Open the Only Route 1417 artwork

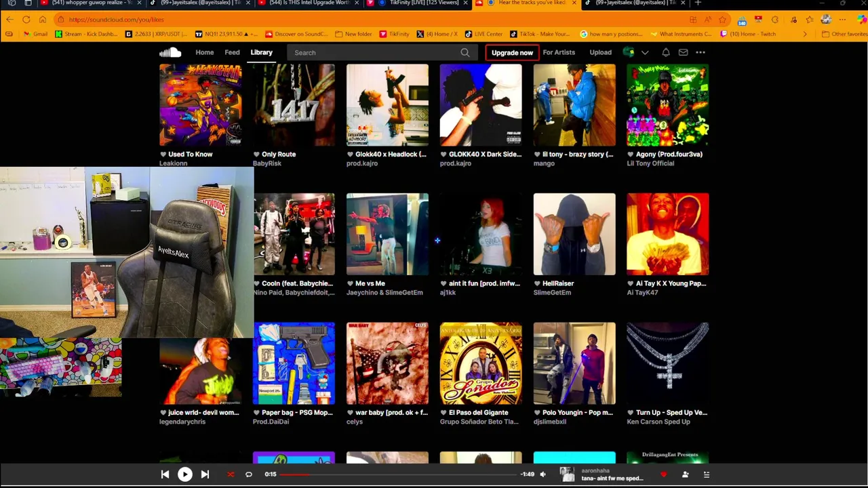294,105
